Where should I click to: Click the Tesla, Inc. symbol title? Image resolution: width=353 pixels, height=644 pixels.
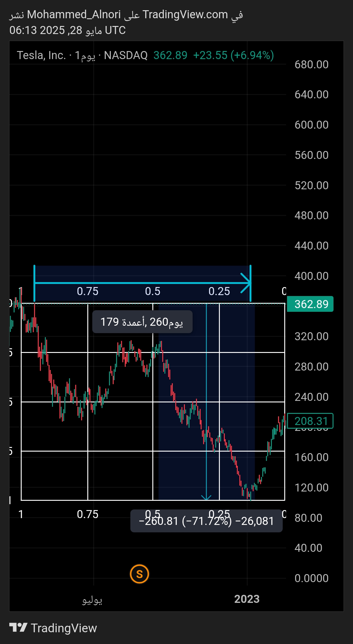[41, 55]
